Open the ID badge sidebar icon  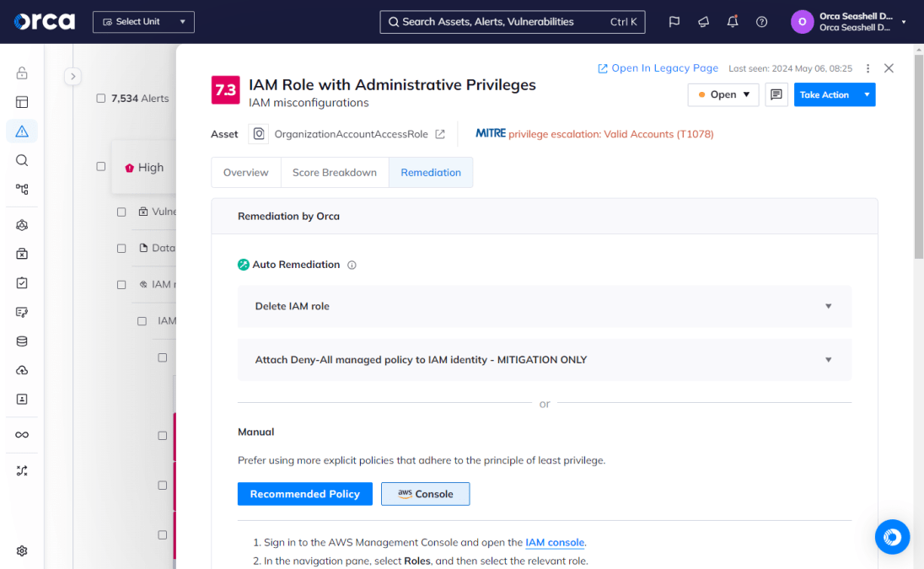(x=22, y=400)
